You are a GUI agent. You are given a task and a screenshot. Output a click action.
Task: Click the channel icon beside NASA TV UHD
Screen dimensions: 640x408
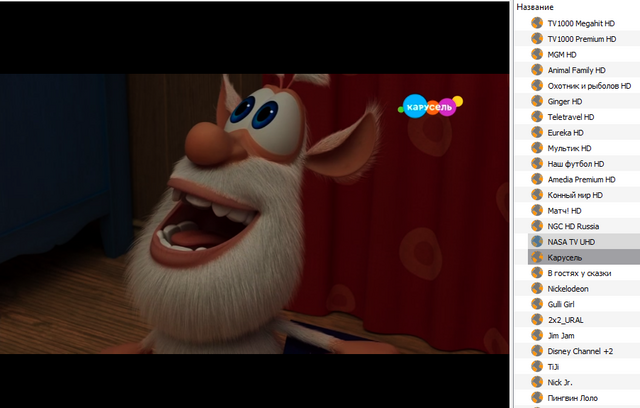(x=537, y=242)
